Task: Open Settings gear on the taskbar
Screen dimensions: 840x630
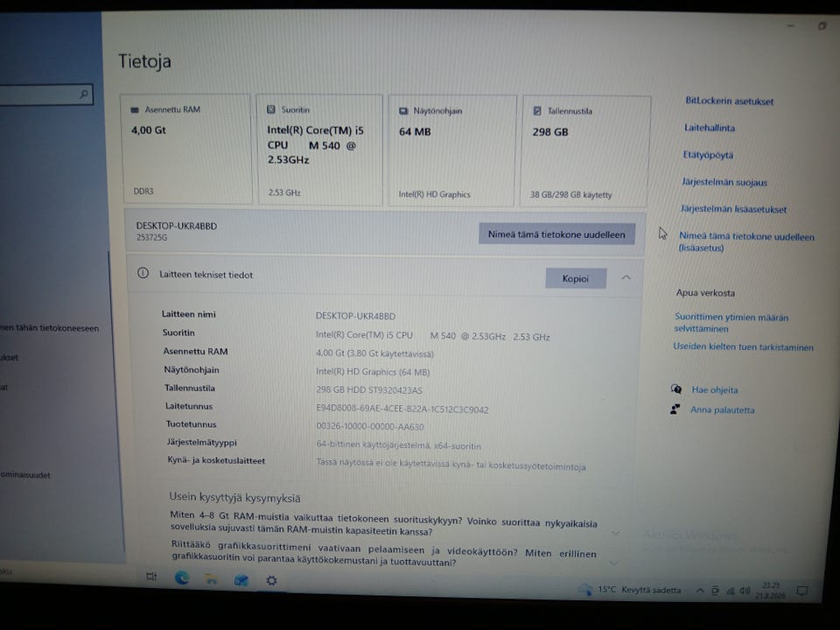Action: click(x=271, y=580)
